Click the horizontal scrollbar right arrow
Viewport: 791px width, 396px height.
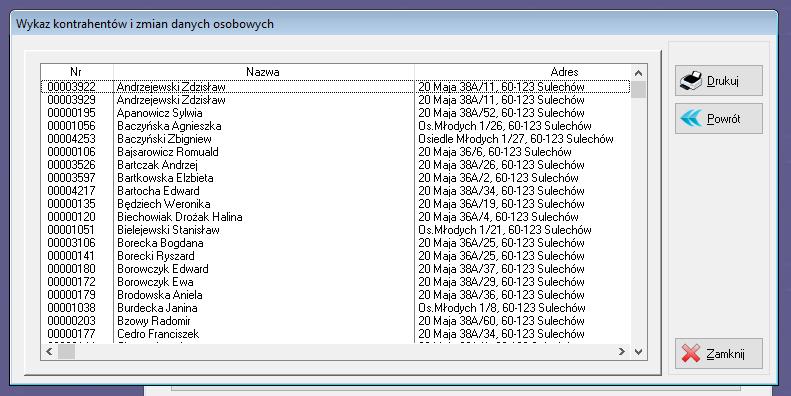pos(623,352)
